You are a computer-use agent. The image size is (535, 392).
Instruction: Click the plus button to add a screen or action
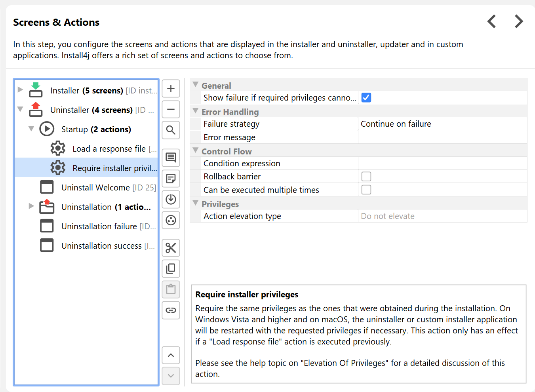(x=171, y=89)
